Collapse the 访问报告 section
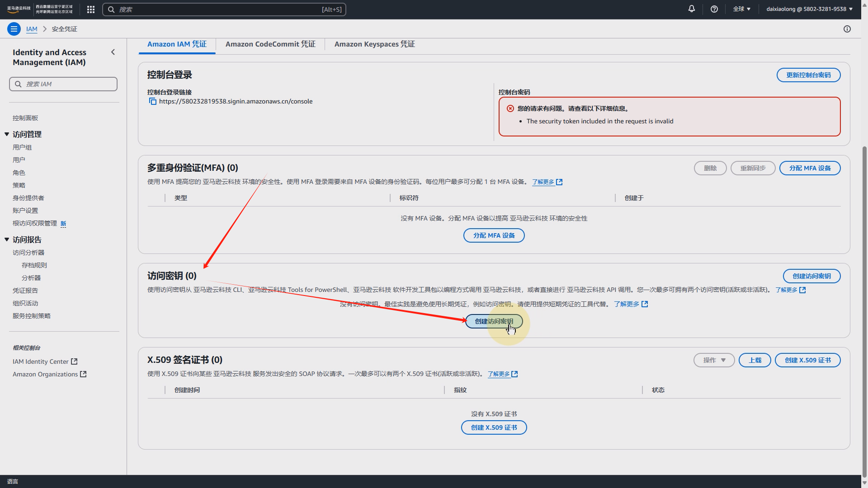 (x=7, y=239)
